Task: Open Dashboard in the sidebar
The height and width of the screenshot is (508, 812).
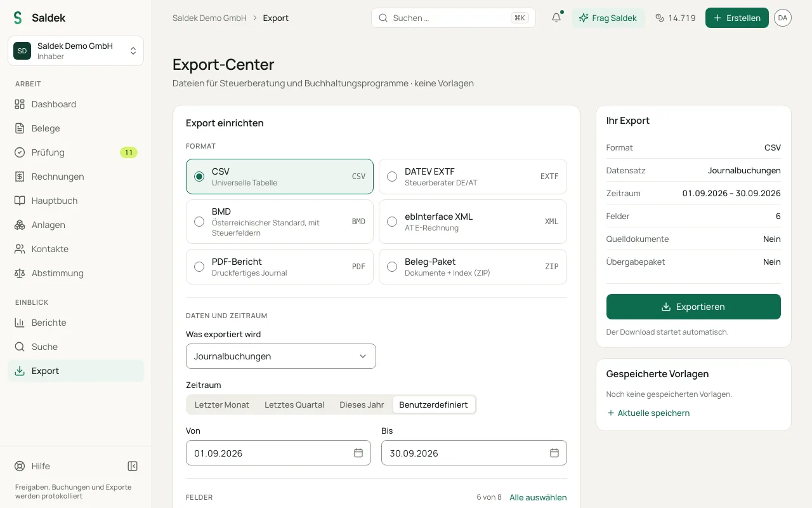Action: click(76, 104)
